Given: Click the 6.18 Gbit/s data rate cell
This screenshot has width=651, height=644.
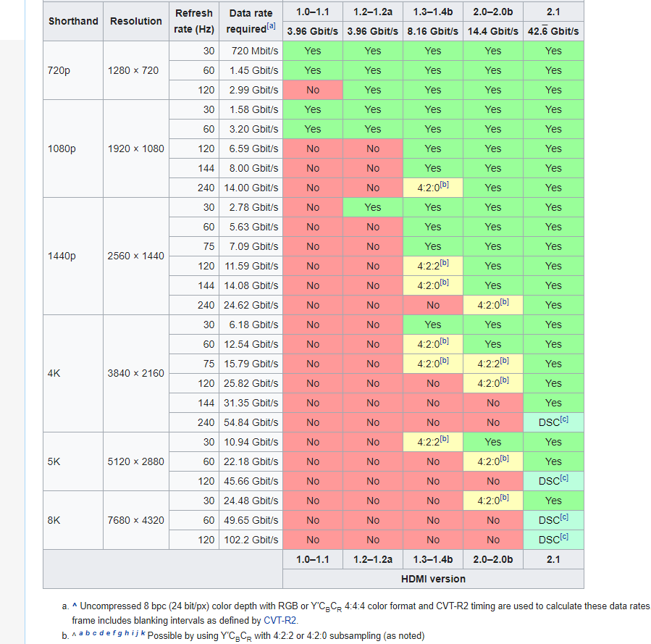Looking at the screenshot, I should tap(251, 325).
